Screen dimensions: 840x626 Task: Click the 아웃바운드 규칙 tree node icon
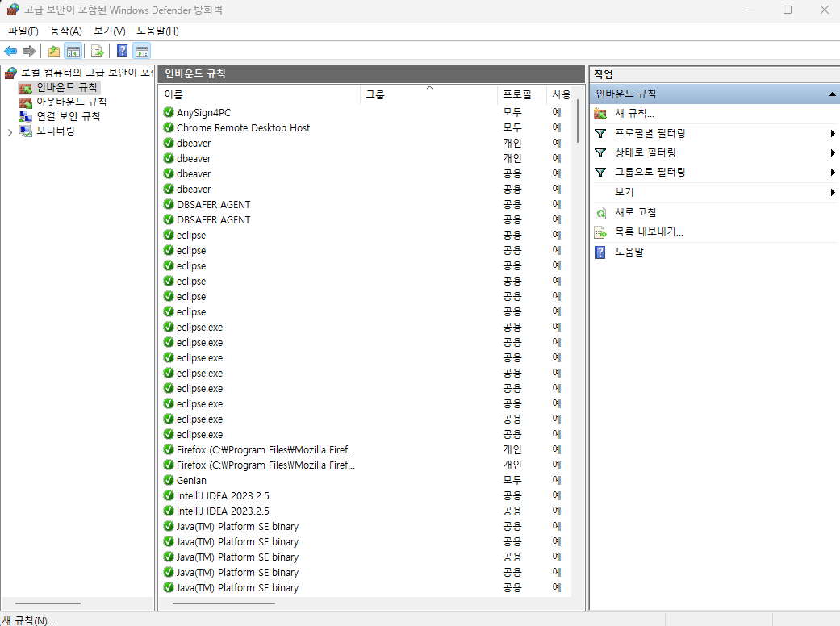[x=26, y=102]
